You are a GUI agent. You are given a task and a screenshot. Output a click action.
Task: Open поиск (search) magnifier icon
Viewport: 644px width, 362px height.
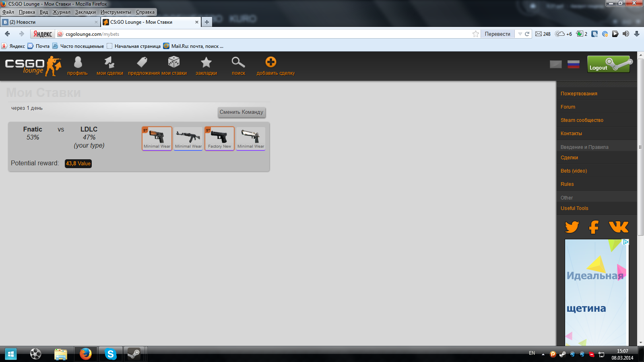pos(238,62)
